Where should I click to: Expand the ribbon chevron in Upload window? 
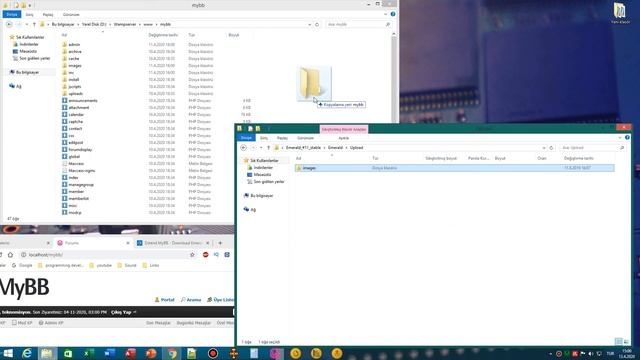[620, 138]
